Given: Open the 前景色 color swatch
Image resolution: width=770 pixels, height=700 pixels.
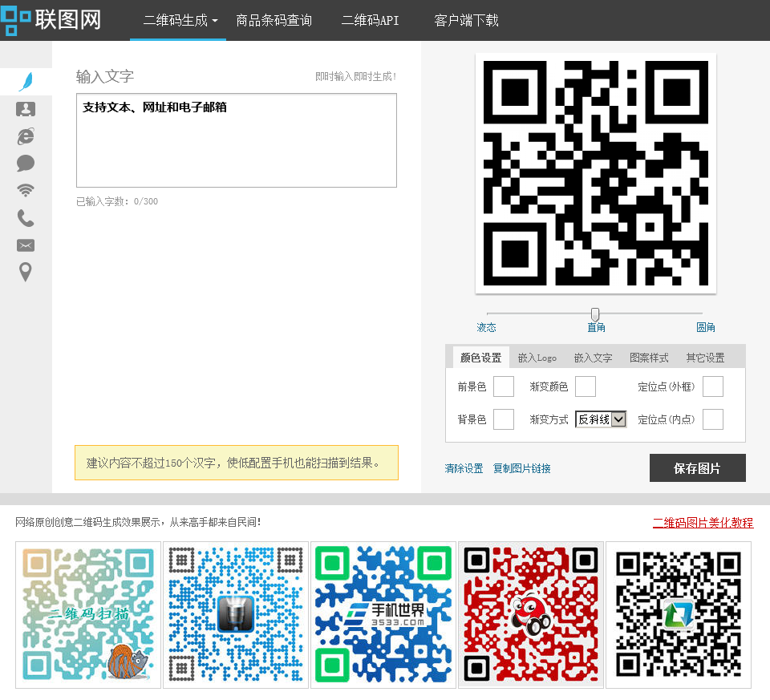Looking at the screenshot, I should tap(504, 386).
